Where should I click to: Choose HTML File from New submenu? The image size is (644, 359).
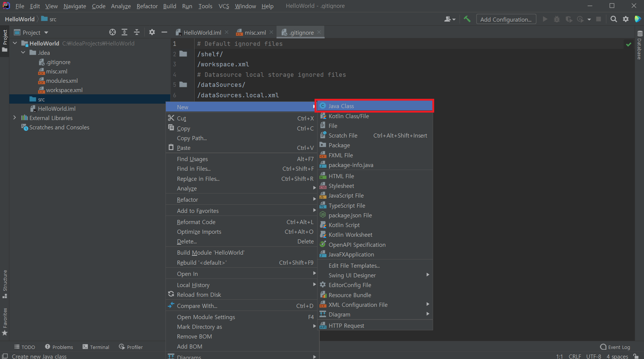(375, 176)
